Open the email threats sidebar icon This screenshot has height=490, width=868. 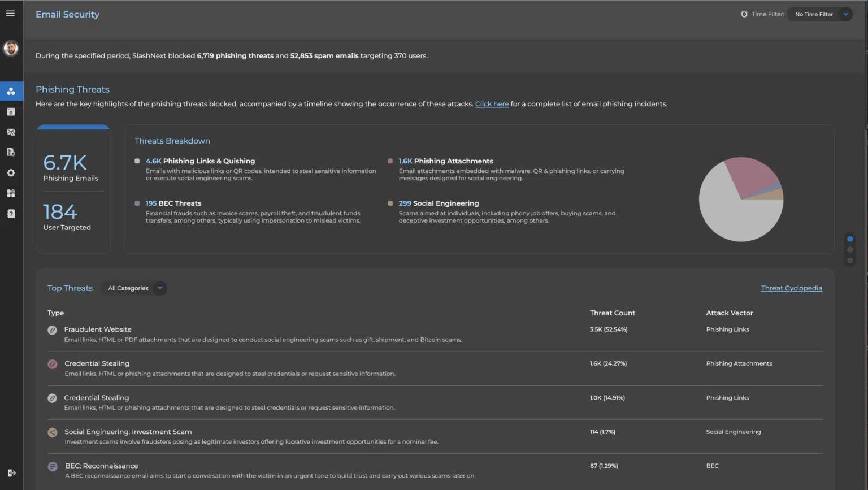click(11, 132)
